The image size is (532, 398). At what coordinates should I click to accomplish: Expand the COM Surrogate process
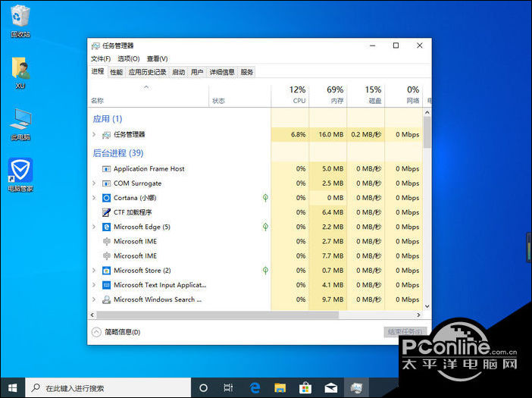click(x=94, y=183)
